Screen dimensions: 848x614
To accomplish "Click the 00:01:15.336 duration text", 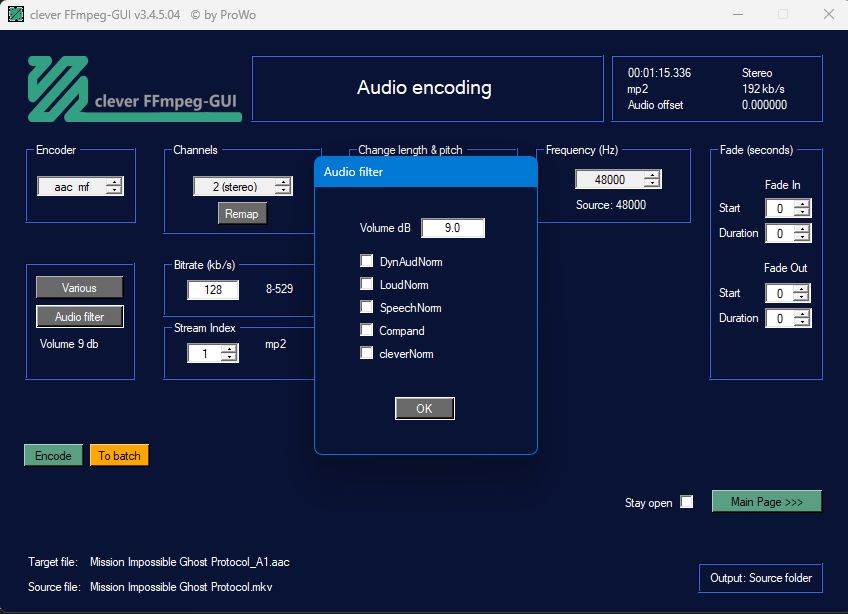I will click(x=659, y=73).
